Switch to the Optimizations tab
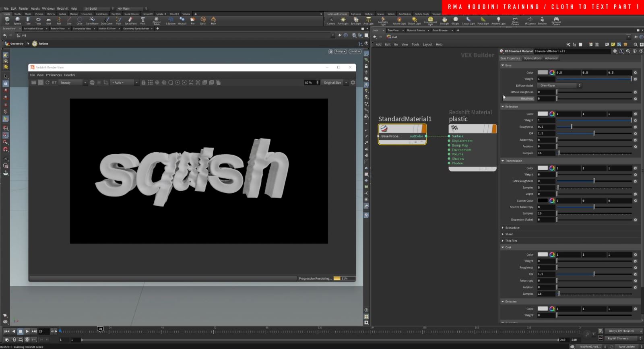Viewport: 644px width, 349px height. click(x=532, y=58)
